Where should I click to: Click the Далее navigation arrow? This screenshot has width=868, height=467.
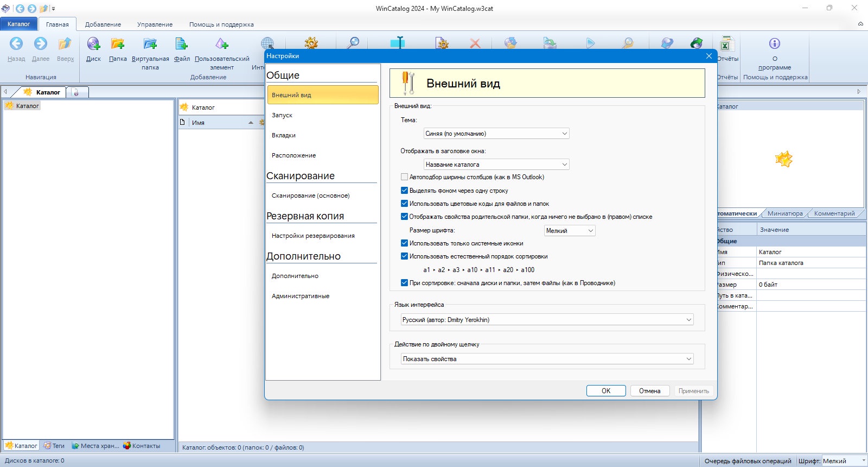click(x=41, y=44)
